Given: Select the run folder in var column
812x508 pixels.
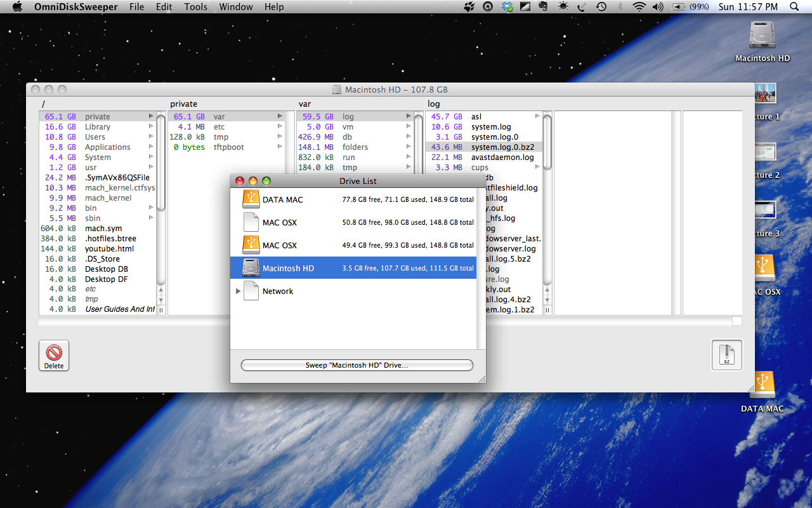Looking at the screenshot, I should pos(355,157).
